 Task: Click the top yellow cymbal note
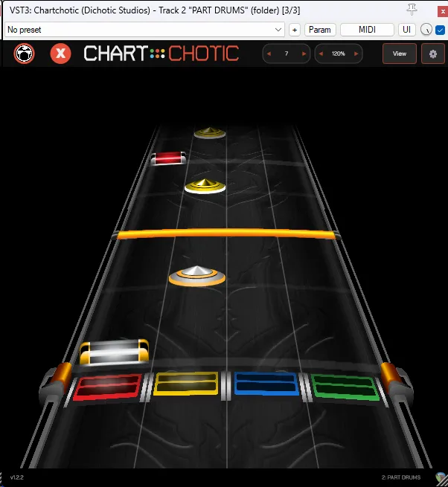[210, 133]
